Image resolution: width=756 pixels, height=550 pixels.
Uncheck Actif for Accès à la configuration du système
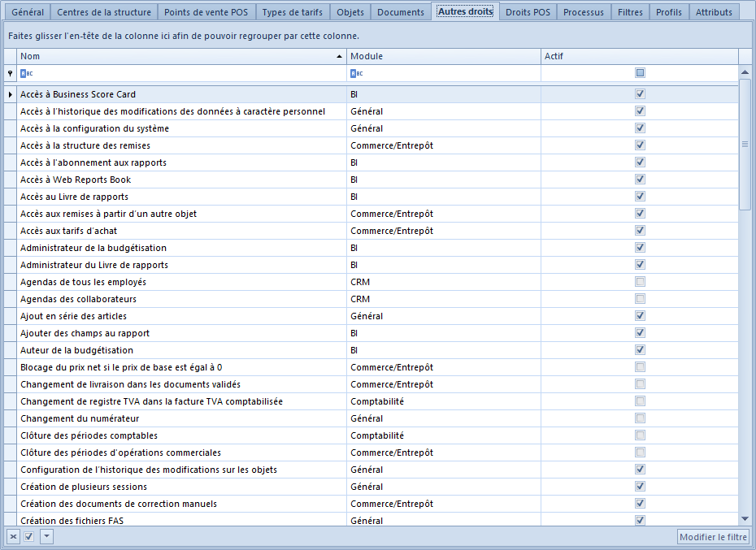pos(640,128)
